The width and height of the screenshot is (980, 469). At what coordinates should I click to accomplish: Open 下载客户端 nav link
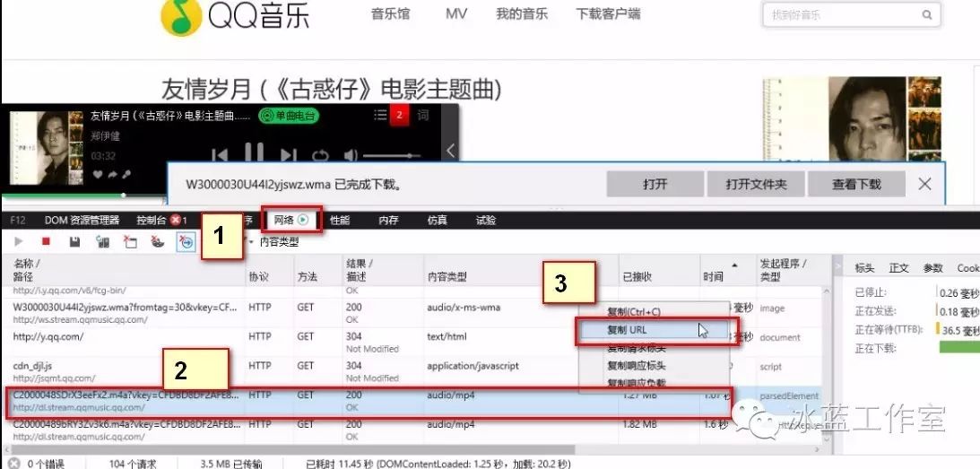(608, 14)
